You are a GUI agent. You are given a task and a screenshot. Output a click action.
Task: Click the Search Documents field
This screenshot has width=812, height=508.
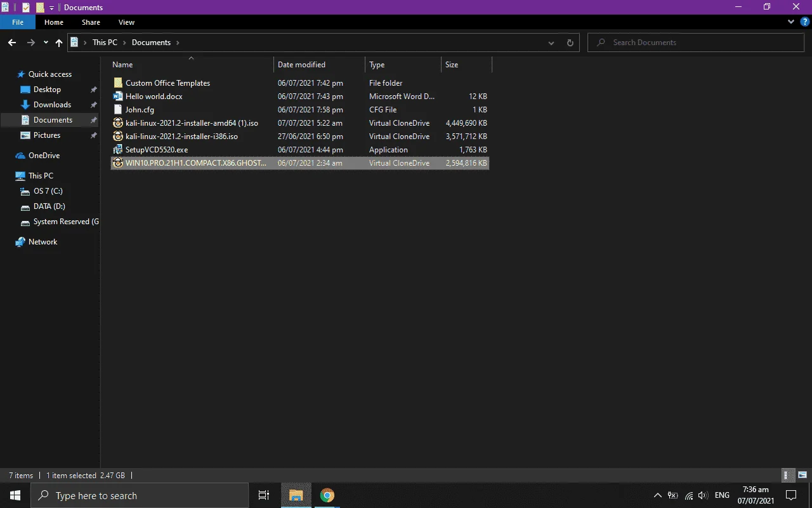pos(696,43)
